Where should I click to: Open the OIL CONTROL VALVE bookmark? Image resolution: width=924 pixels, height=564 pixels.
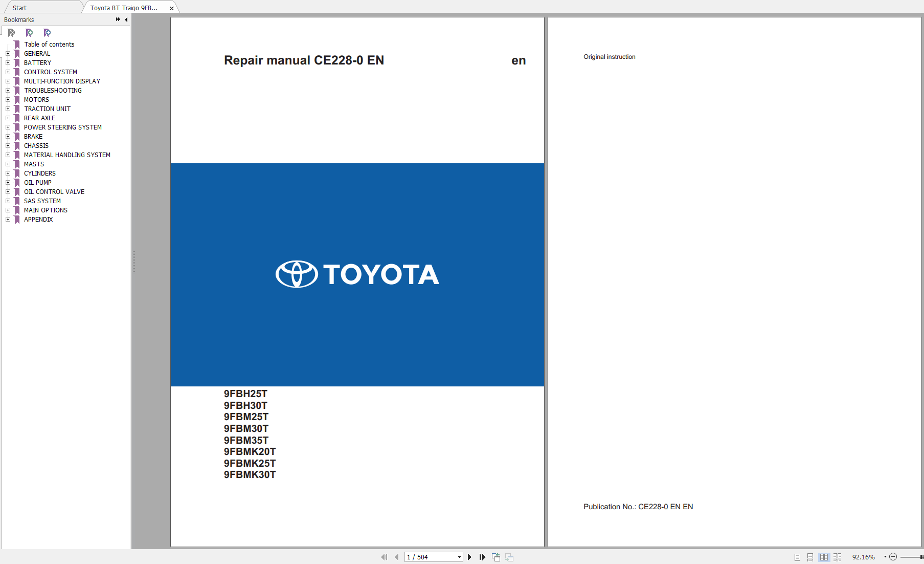tap(54, 192)
